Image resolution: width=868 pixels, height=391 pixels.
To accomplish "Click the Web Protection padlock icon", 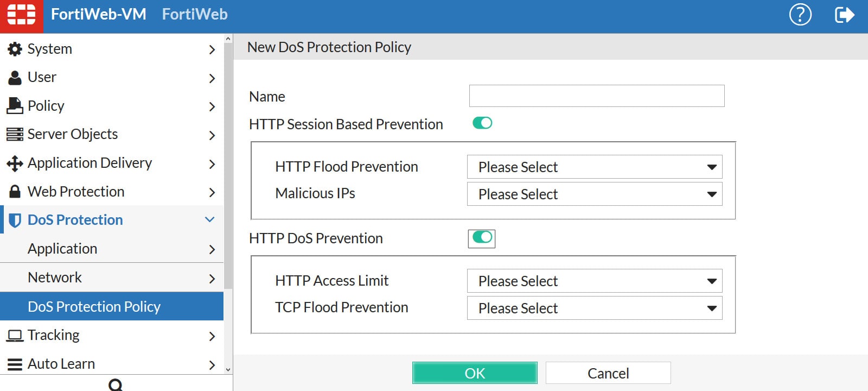I will tap(15, 191).
